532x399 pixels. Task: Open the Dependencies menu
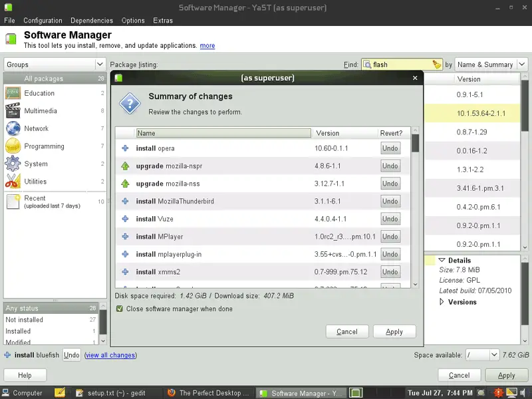pyautogui.click(x=92, y=21)
